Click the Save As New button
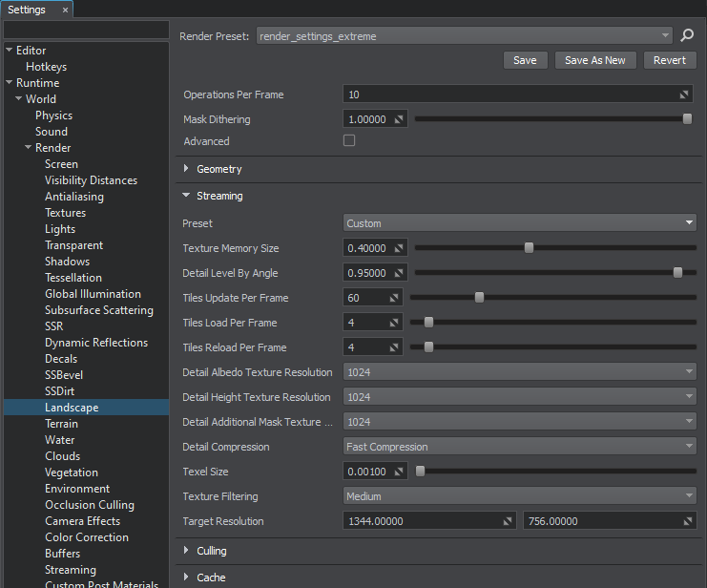Viewport: 707px width, 588px height. (594, 60)
